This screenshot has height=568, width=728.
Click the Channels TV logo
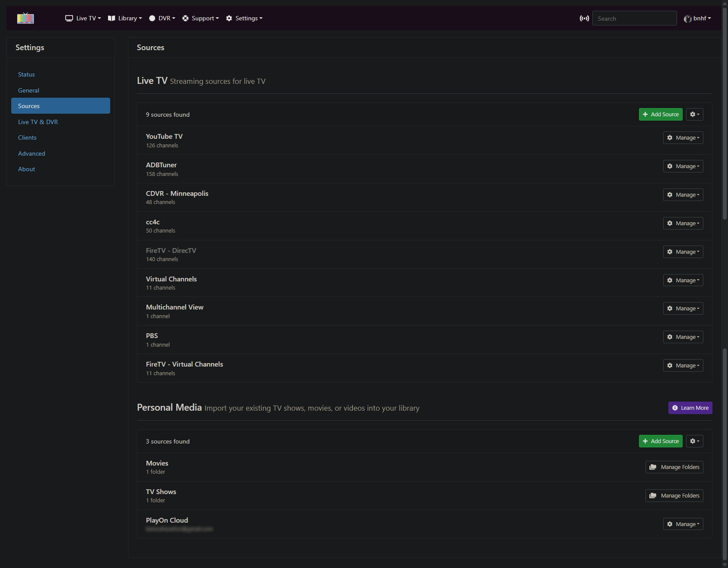pos(25,18)
